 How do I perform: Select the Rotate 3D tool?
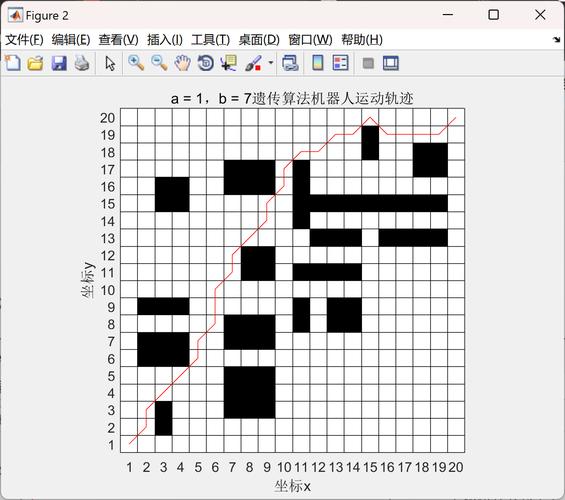point(206,63)
